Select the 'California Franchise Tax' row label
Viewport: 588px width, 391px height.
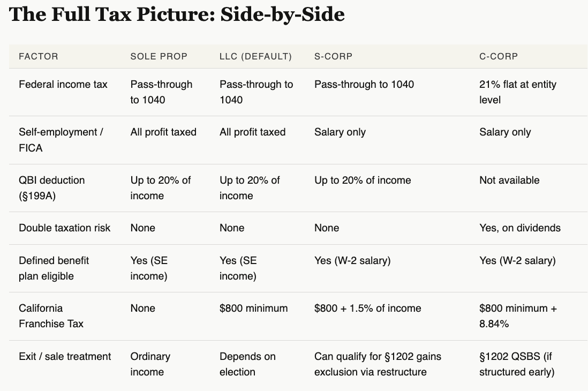[x=51, y=316]
